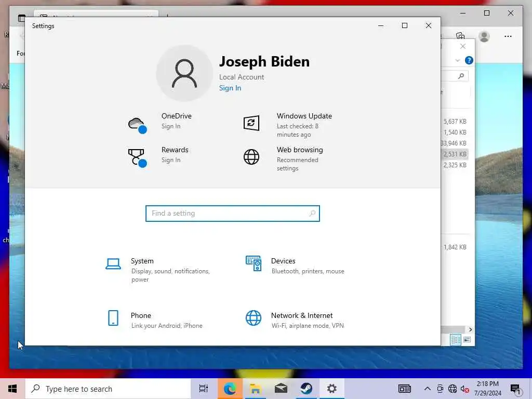Viewport: 532px width, 399px height.
Task: Focus the Find a setting search box
Action: (x=233, y=214)
